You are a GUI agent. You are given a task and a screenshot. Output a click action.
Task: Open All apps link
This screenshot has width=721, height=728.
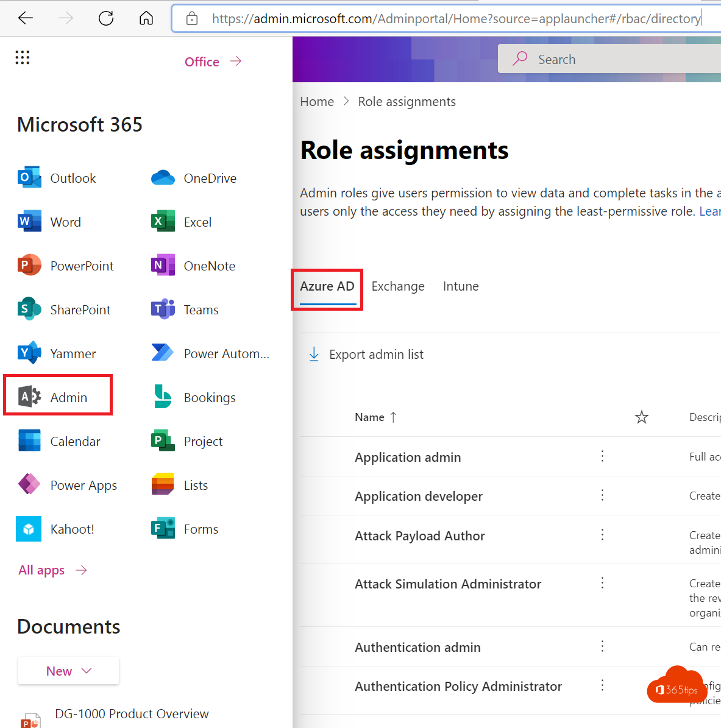tap(52, 570)
